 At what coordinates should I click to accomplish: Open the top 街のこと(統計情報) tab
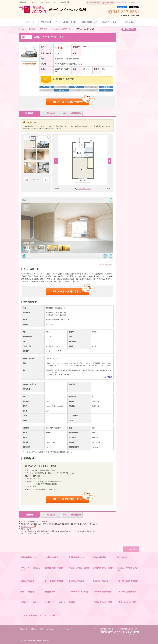click(x=72, y=114)
